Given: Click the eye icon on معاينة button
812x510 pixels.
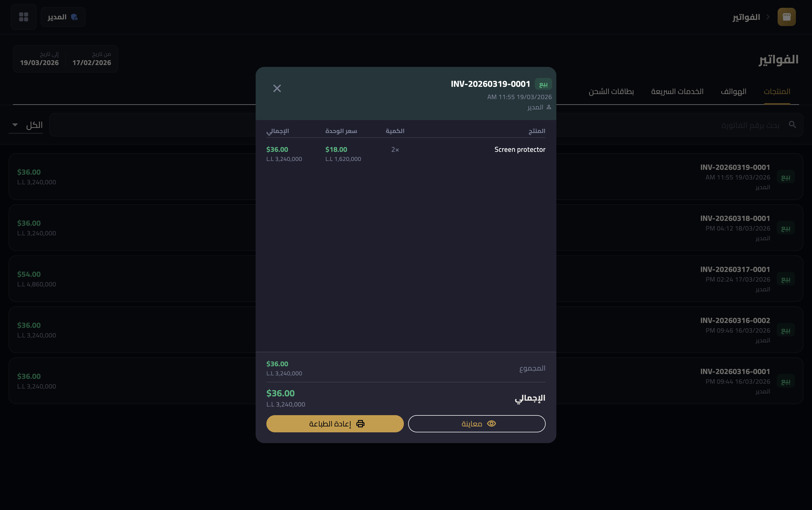Looking at the screenshot, I should 491,423.
